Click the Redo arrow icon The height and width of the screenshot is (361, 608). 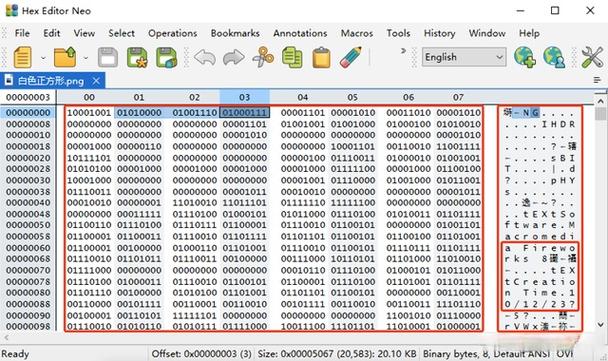tap(233, 58)
